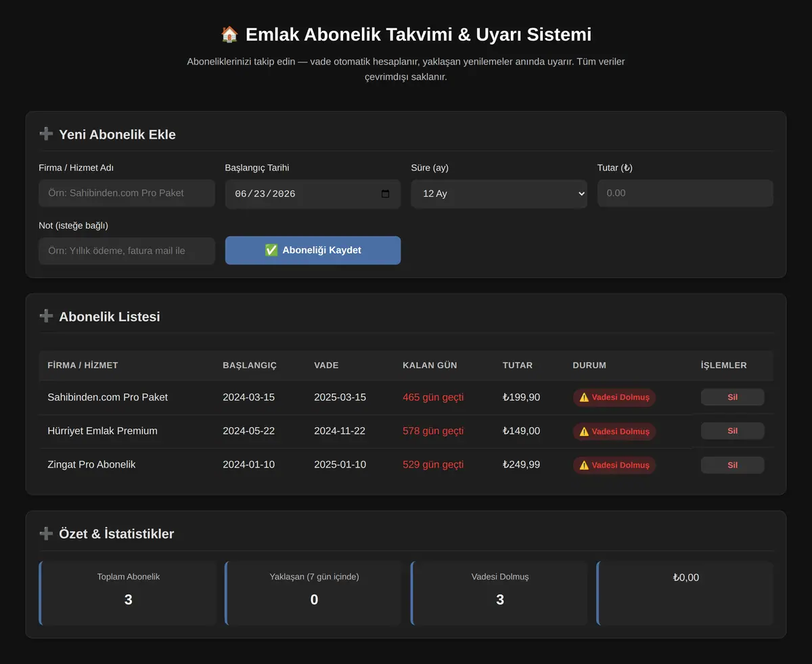This screenshot has height=664, width=812.
Task: Click the house icon in page title
Action: point(229,35)
